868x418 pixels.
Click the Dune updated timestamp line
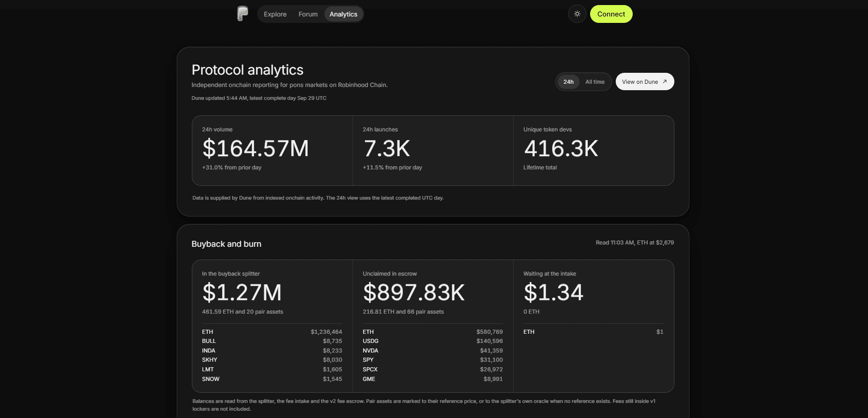click(x=259, y=98)
